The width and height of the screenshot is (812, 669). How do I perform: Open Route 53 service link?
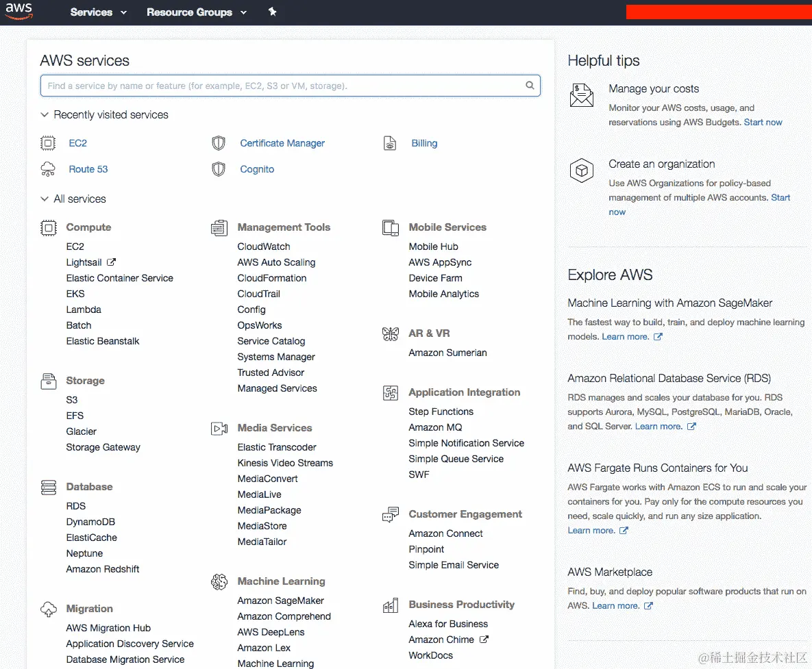(88, 168)
